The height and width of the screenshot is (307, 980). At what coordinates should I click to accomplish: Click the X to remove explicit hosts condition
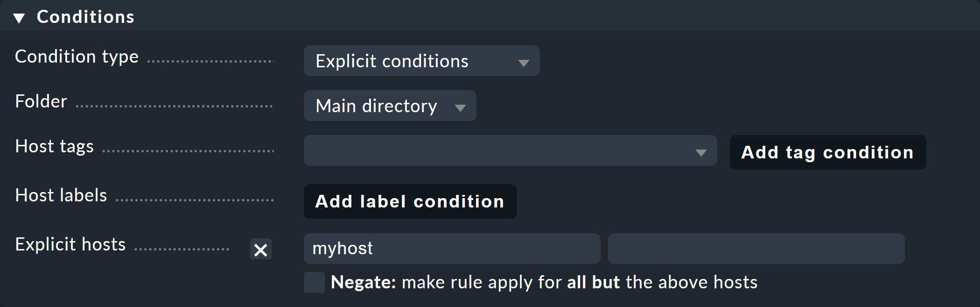pyautogui.click(x=260, y=250)
